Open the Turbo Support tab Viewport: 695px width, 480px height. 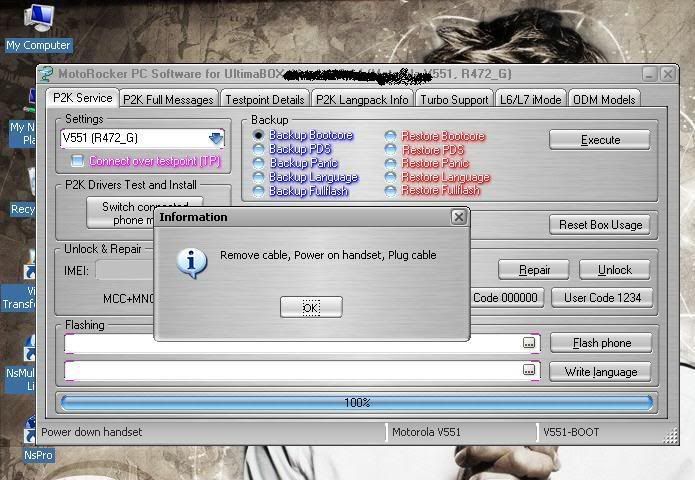click(454, 100)
